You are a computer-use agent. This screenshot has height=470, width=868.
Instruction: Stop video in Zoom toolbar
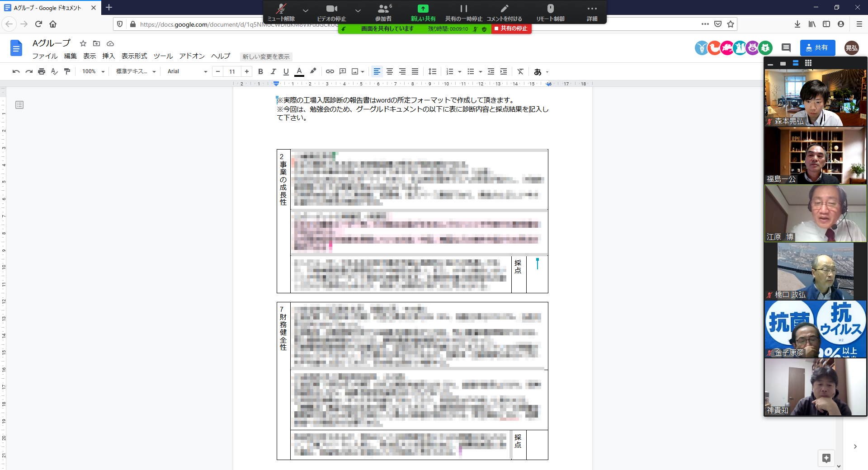331,12
